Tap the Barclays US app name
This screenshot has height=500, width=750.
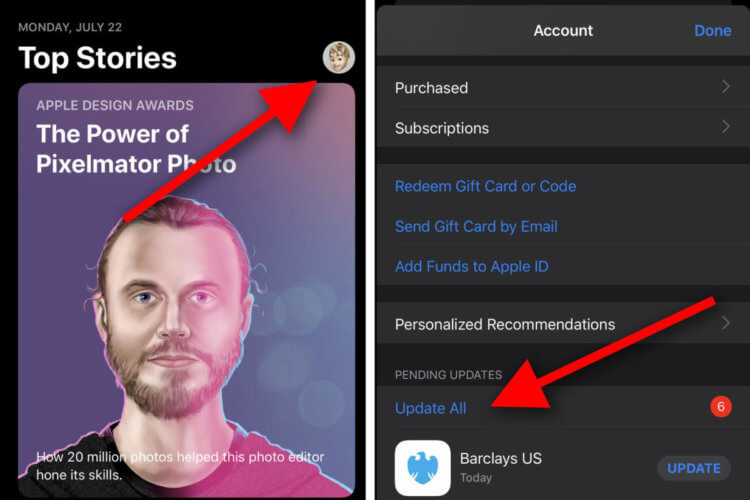pyautogui.click(x=501, y=458)
